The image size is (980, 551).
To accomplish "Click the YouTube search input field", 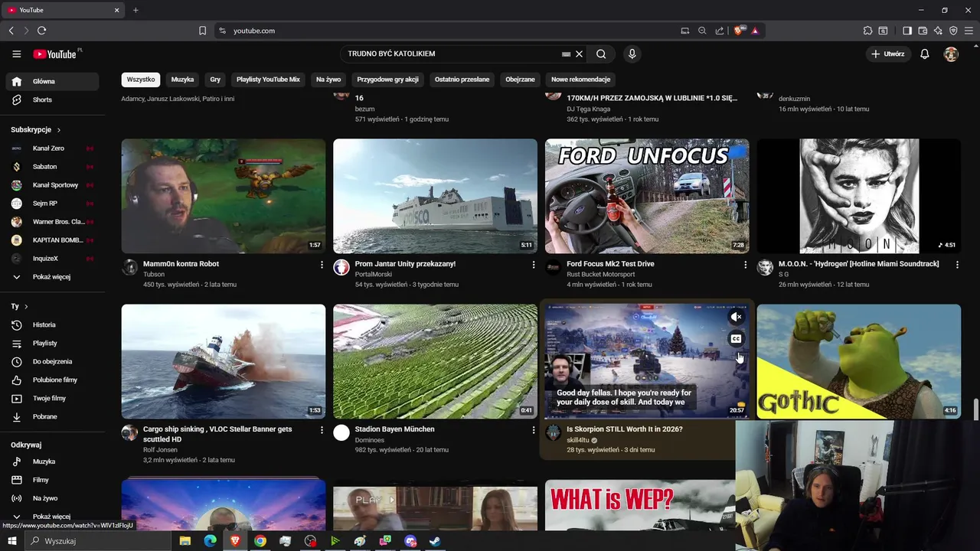I will click(452, 54).
